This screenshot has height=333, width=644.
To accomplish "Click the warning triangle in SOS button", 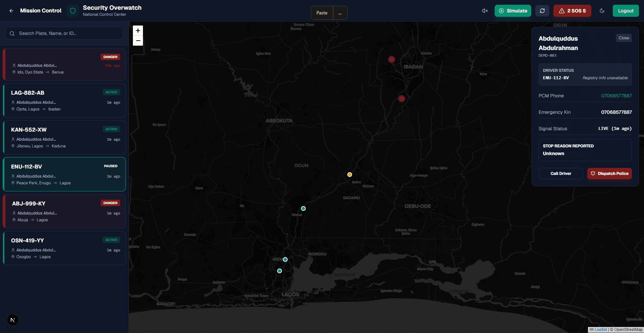I will [562, 11].
